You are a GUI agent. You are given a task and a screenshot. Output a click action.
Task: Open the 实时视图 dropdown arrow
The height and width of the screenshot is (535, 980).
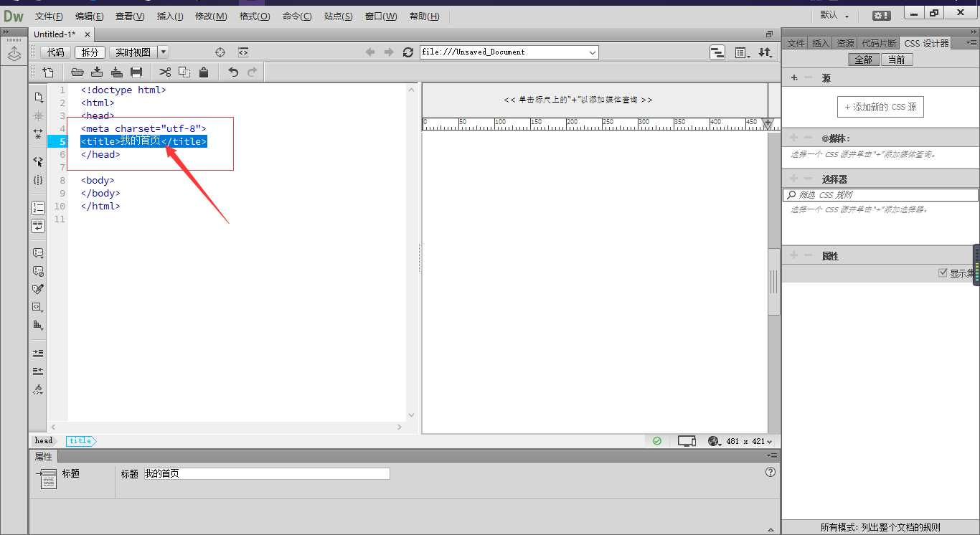tap(164, 52)
